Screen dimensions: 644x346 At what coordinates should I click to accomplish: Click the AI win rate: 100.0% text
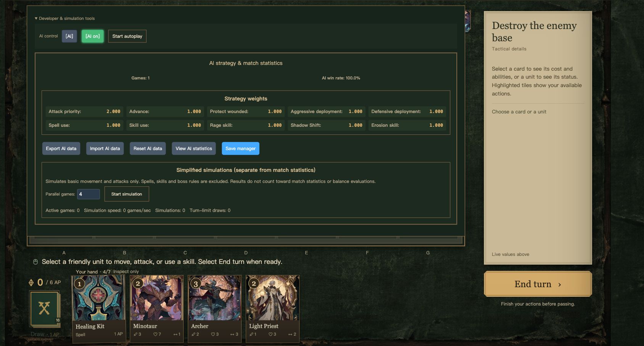click(x=341, y=78)
